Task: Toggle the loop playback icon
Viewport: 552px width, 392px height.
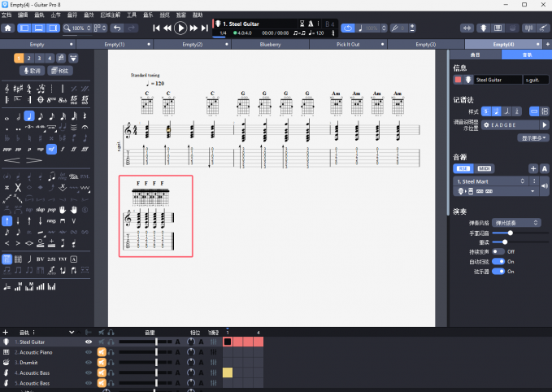Action: pyautogui.click(x=347, y=28)
